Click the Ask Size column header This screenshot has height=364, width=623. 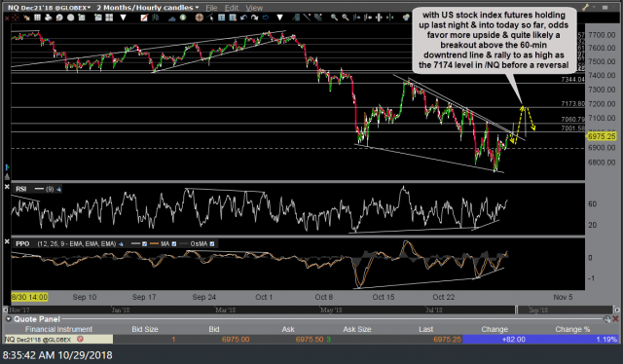coord(357,329)
